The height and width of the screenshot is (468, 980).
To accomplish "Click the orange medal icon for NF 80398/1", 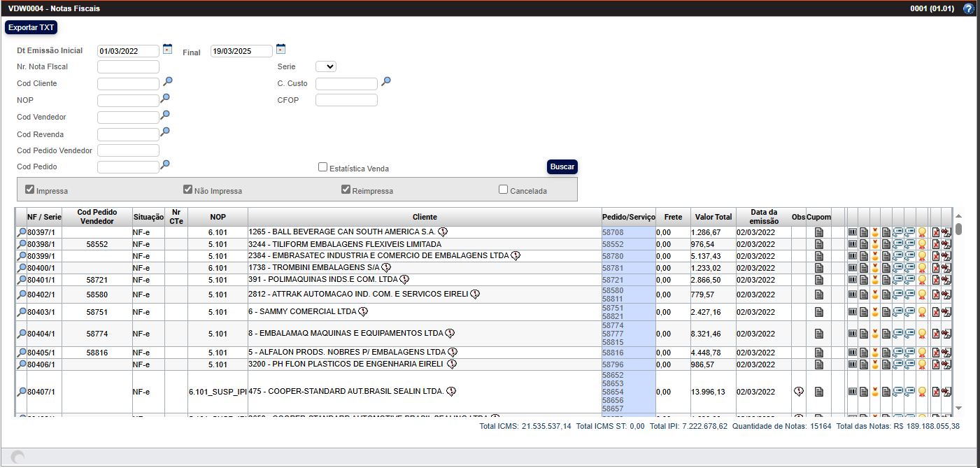I will [x=874, y=244].
